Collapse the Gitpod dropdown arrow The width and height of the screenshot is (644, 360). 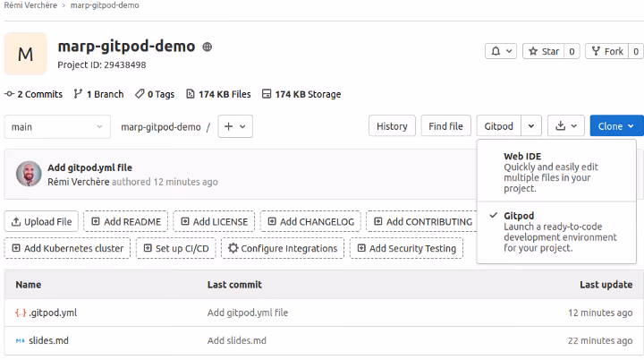532,126
